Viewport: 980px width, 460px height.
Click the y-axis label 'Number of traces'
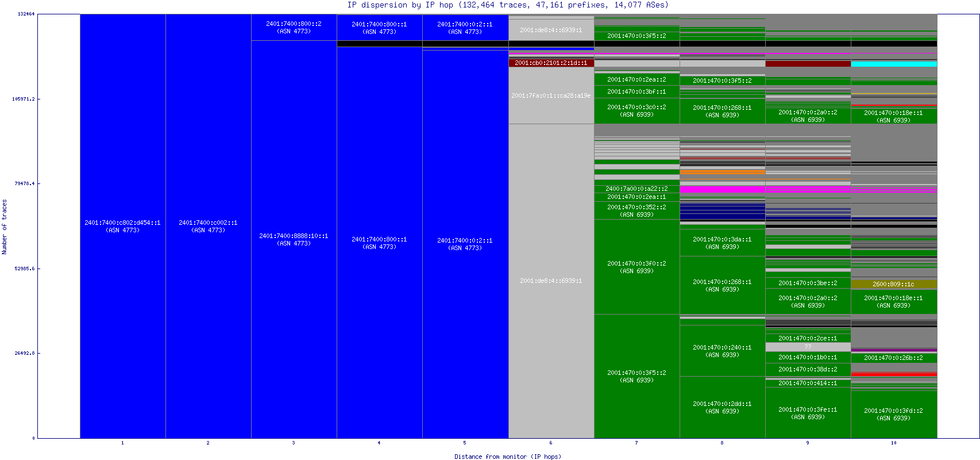coord(5,227)
